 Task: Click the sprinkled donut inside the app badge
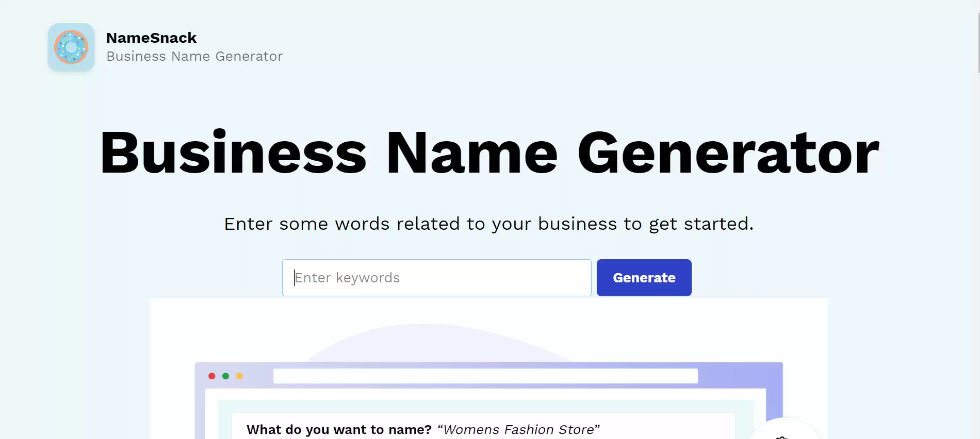click(71, 47)
